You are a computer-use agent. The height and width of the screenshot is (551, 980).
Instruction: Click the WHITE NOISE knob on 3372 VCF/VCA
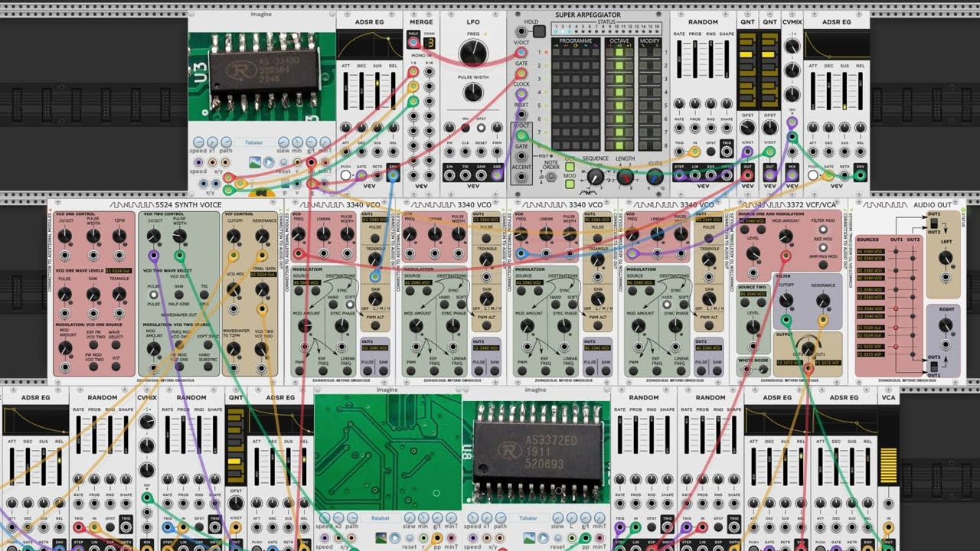[765, 369]
